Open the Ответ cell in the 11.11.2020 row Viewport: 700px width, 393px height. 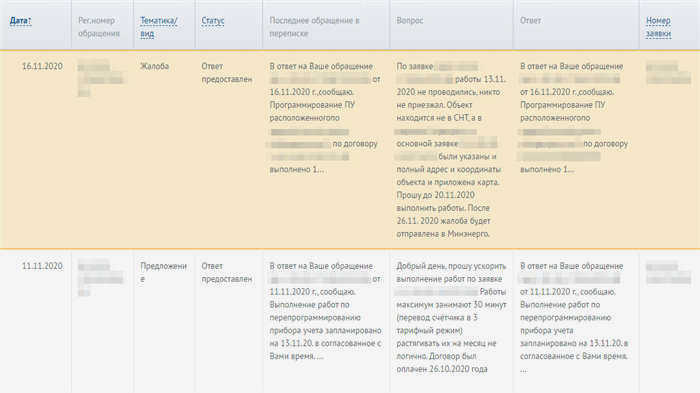(x=574, y=317)
